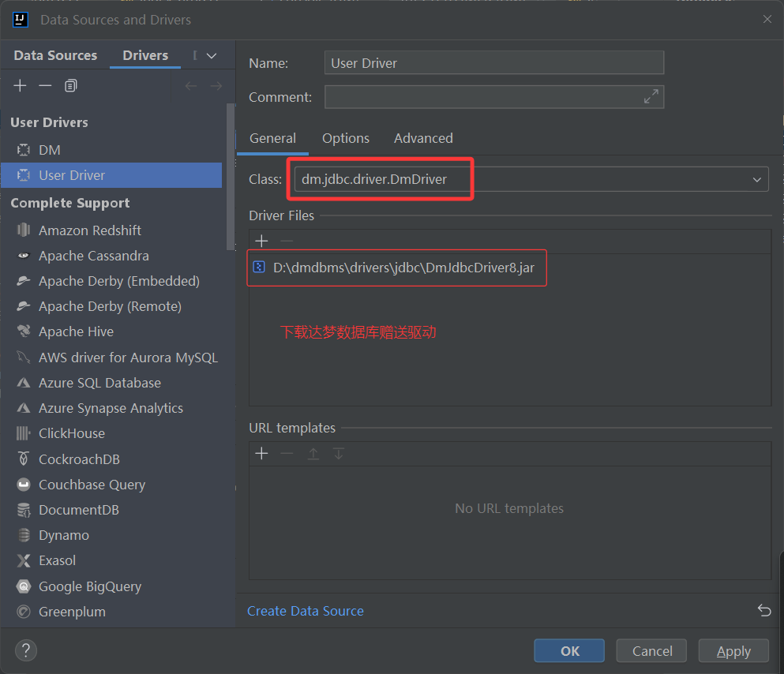Open the Class dropdown arrow

click(x=757, y=179)
